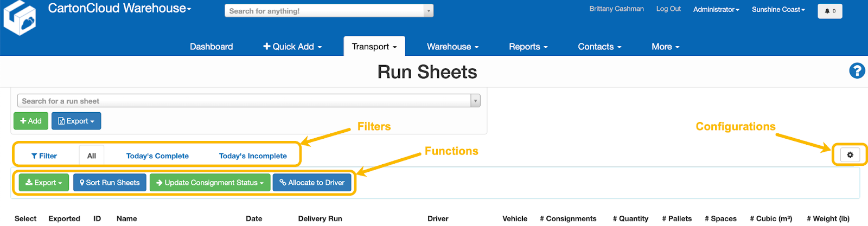Viewport: 868px width, 226px height.
Task: Click the Log Out link
Action: pos(668,9)
